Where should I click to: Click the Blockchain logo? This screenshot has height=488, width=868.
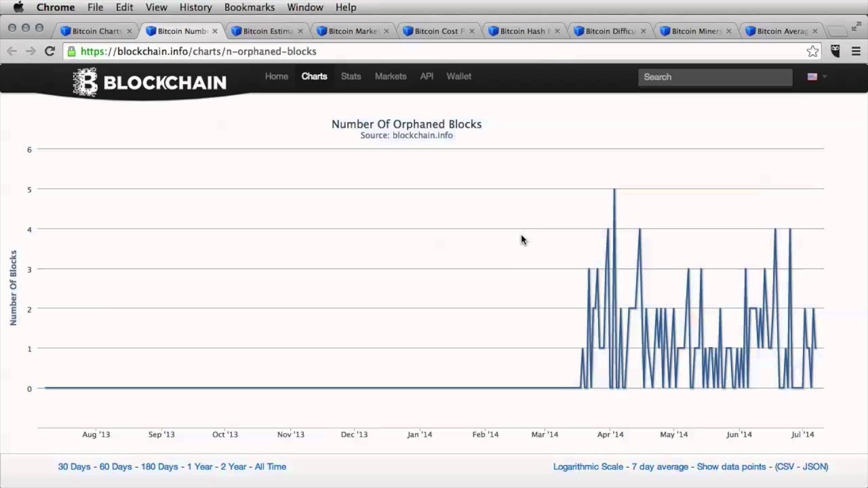149,83
